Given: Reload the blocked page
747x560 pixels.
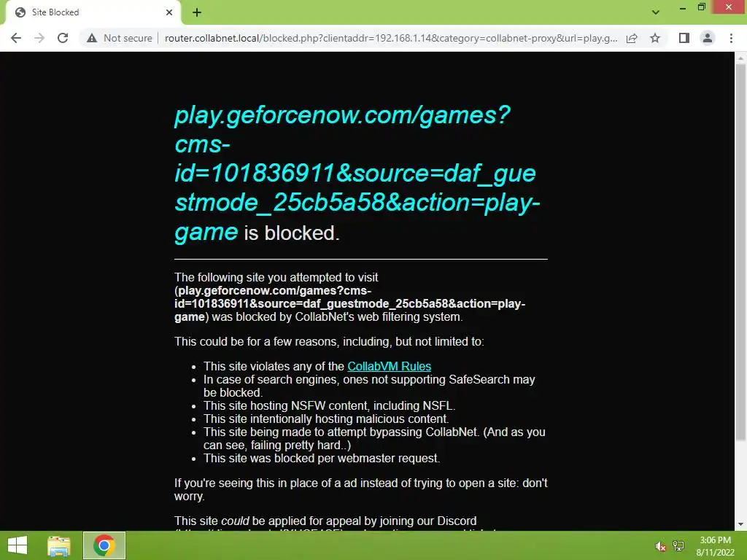Looking at the screenshot, I should [63, 38].
